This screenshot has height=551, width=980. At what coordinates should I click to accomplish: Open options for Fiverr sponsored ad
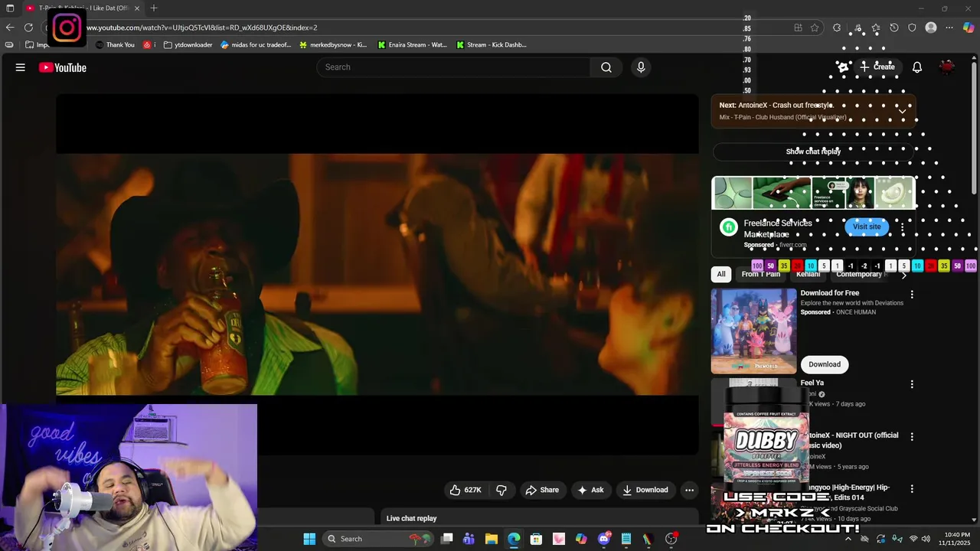tap(902, 227)
